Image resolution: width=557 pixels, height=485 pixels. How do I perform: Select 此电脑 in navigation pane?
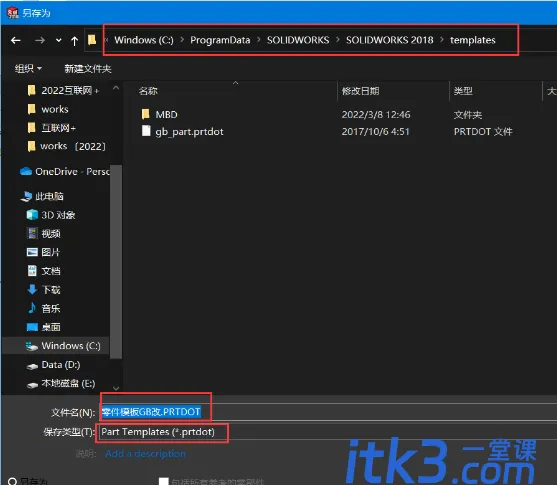pos(42,196)
